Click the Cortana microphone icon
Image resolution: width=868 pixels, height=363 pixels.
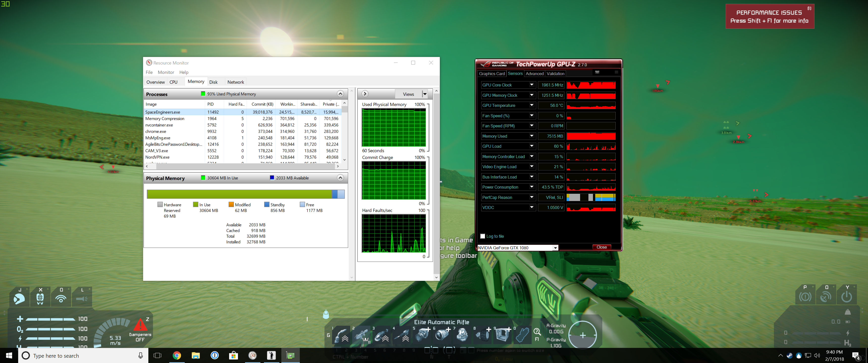click(x=141, y=356)
